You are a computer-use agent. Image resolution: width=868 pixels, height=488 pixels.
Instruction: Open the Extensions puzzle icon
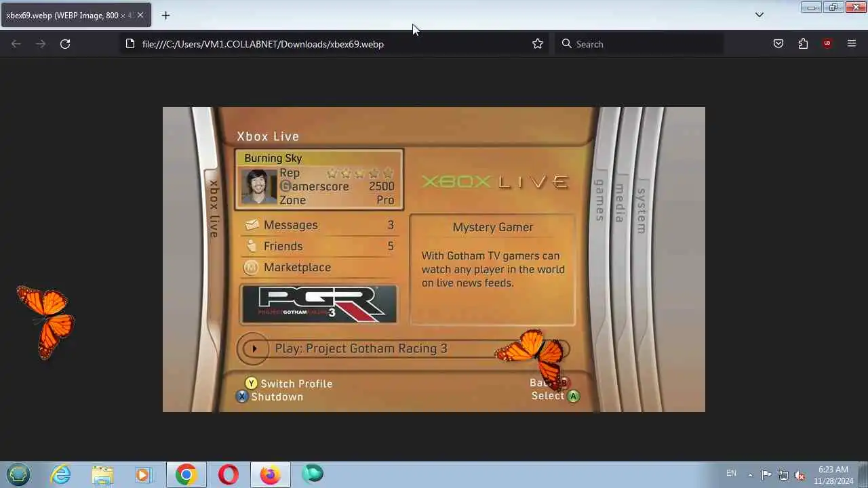point(803,44)
